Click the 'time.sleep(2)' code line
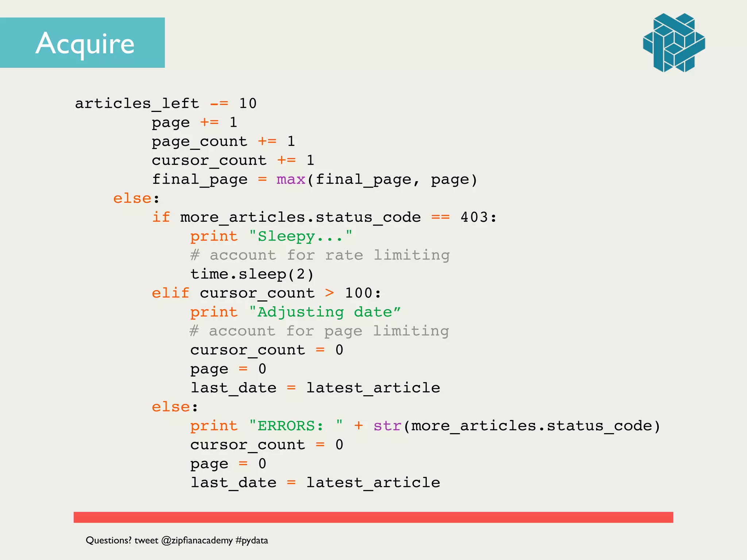 pos(252,274)
